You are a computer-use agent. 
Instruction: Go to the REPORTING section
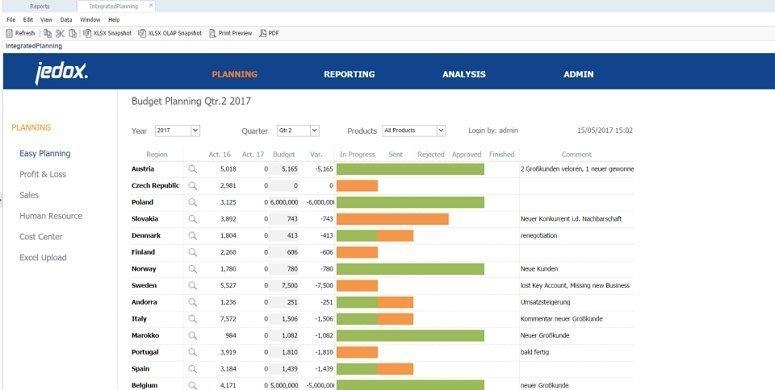tap(349, 74)
